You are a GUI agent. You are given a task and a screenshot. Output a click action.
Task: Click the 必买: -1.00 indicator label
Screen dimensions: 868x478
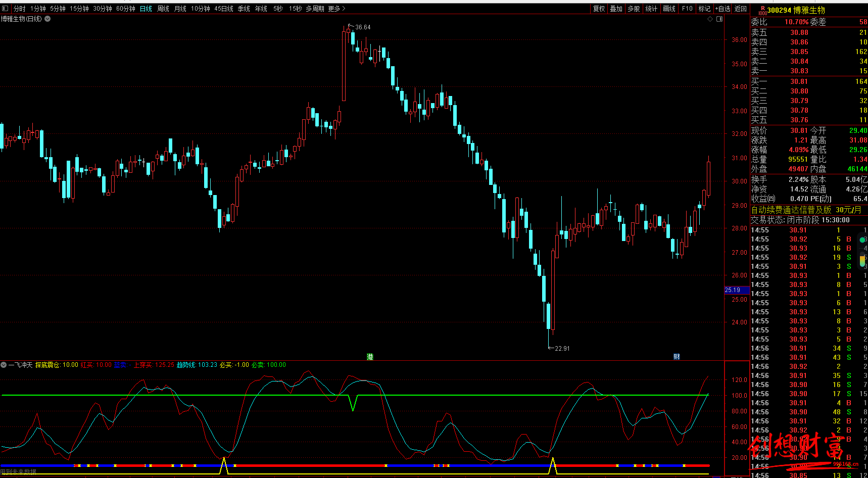(234, 365)
